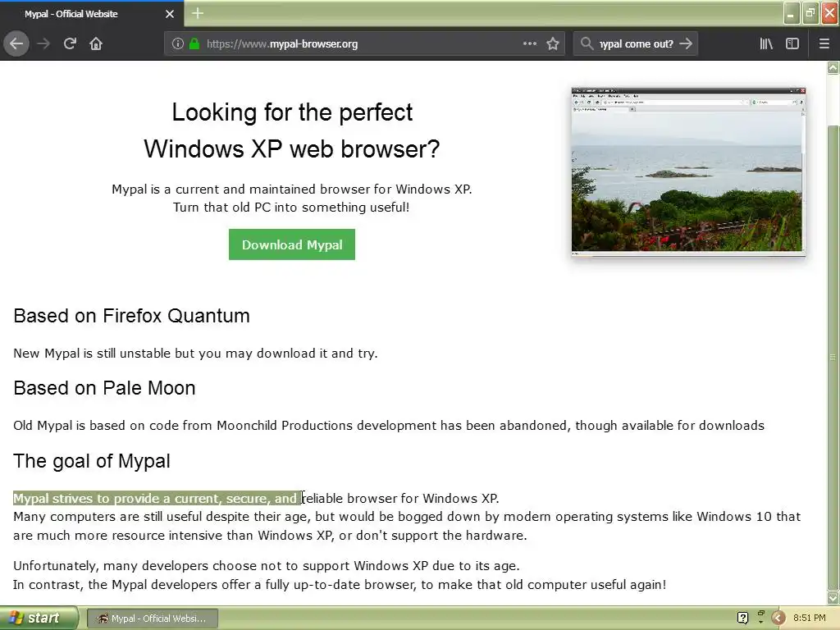Go back using the back arrow button

(16, 43)
